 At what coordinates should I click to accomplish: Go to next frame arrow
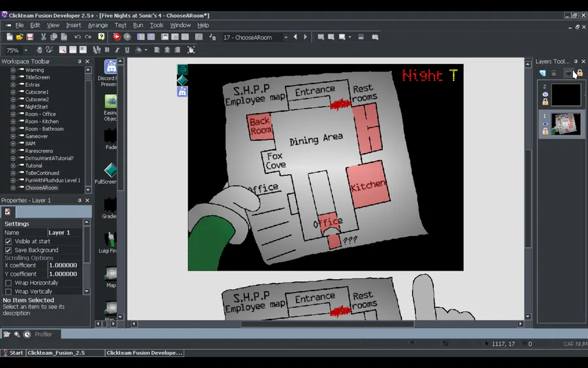point(305,37)
